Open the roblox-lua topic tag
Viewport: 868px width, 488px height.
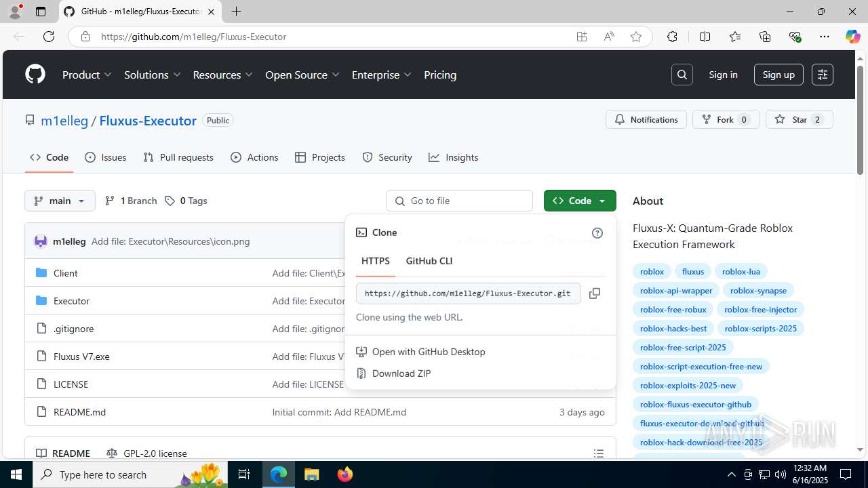(x=741, y=271)
